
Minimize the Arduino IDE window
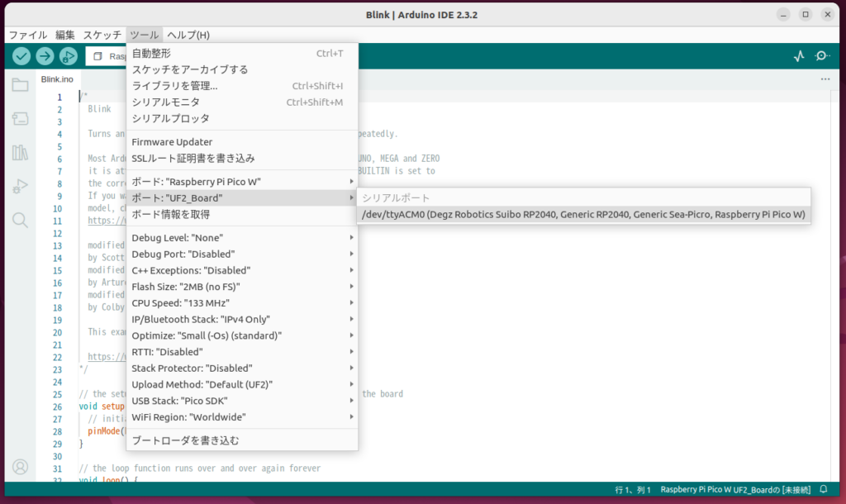coord(783,15)
